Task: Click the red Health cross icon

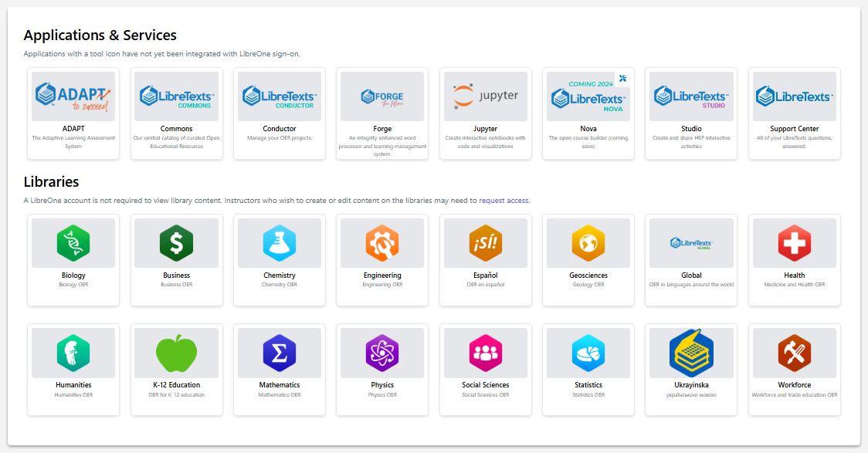Action: tap(795, 243)
